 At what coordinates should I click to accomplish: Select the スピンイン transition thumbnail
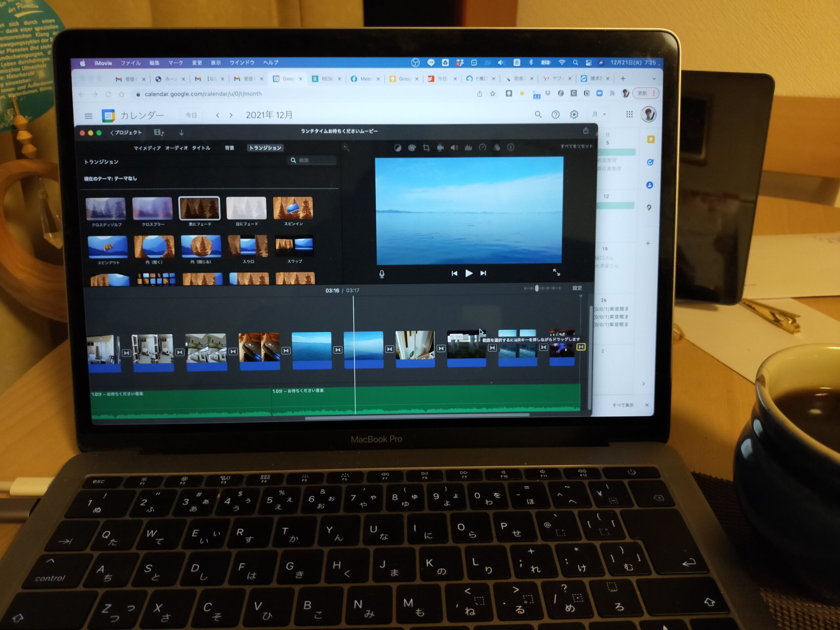point(293,208)
